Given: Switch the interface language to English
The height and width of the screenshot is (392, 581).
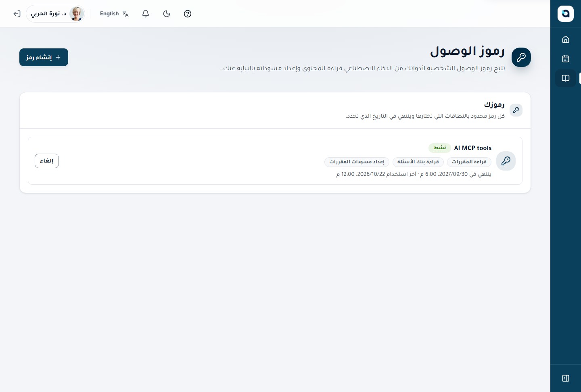Looking at the screenshot, I should (114, 14).
